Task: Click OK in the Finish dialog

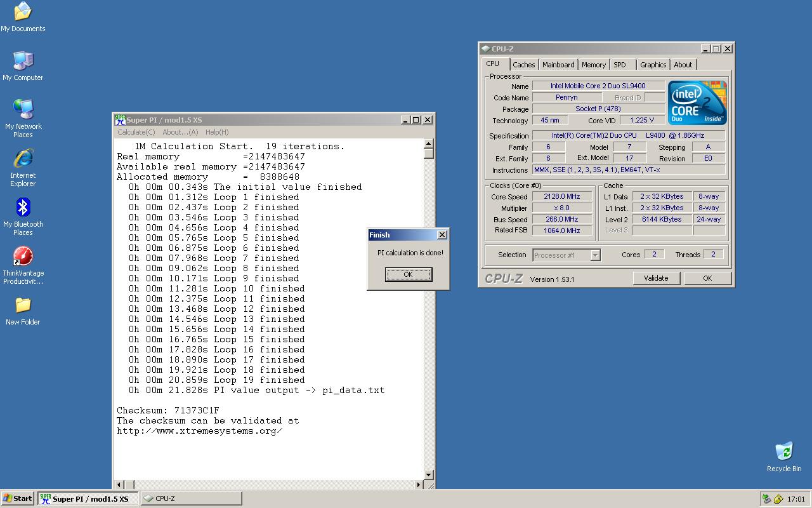Action: tap(409, 274)
